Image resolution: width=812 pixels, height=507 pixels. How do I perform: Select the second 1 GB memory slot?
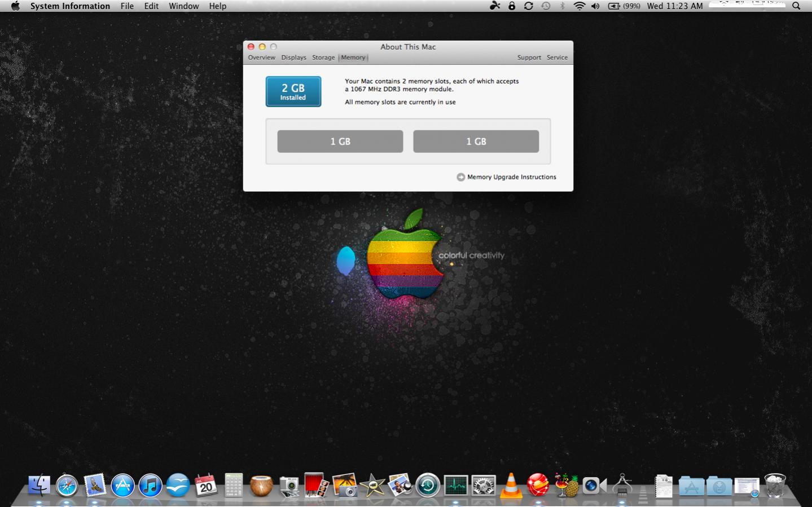[x=476, y=142]
